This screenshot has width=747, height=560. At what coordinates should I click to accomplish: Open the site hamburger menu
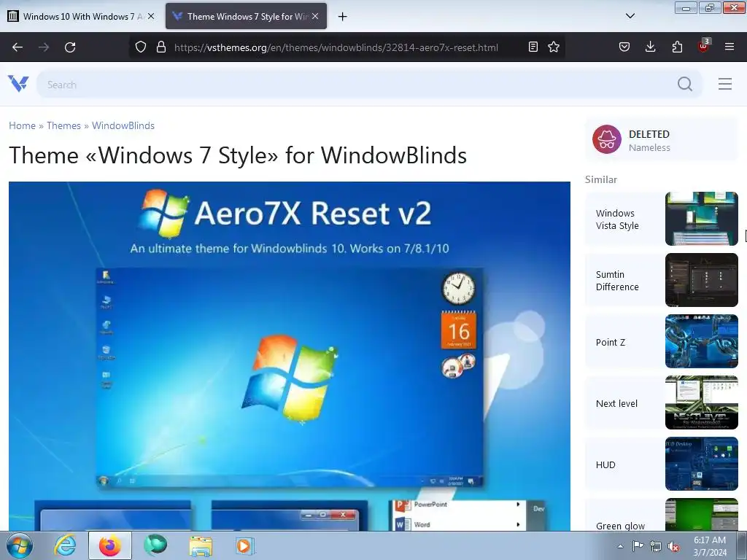point(725,84)
